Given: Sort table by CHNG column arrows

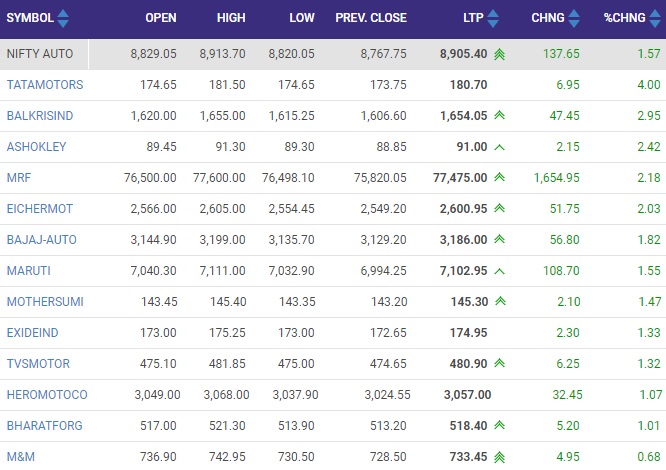Looking at the screenshot, I should (x=574, y=18).
